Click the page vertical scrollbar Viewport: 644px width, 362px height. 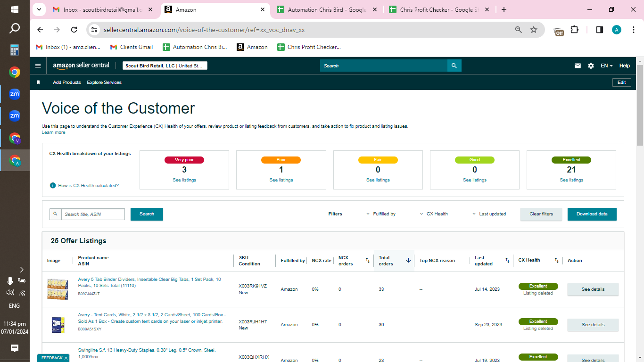640,106
